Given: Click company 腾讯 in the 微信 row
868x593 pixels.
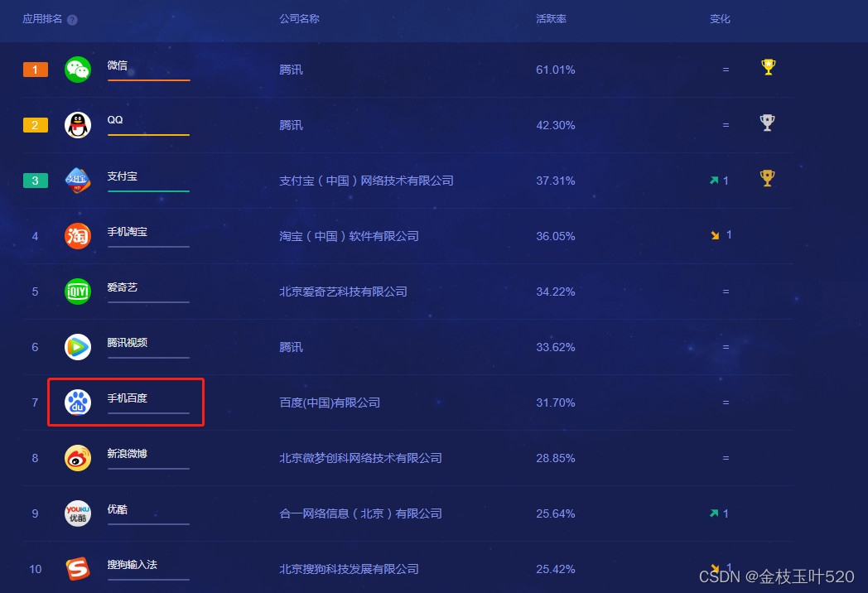Looking at the screenshot, I should click(x=291, y=70).
